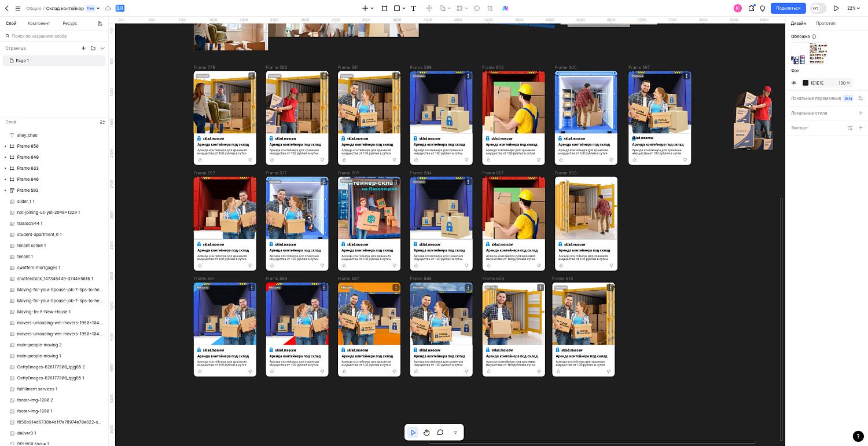Screen dimensions: 868x446
Task: Expand the Frame 650 layer
Action: [x=6, y=147]
